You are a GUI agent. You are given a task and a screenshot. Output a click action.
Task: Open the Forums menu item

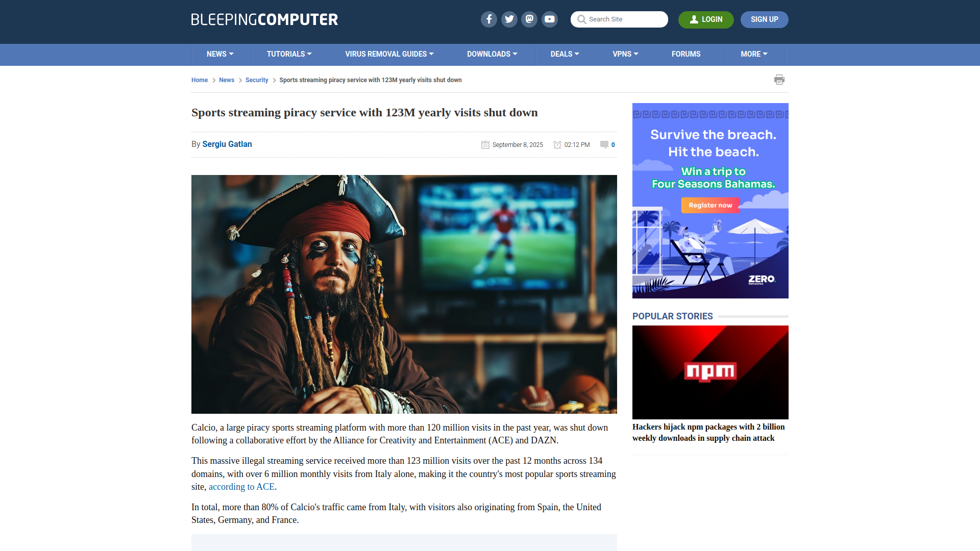[x=686, y=54]
